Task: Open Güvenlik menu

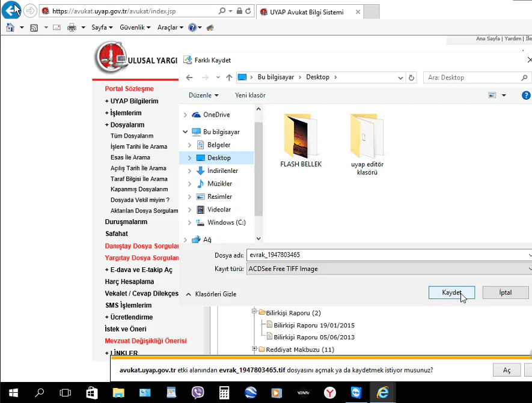Action: point(135,28)
